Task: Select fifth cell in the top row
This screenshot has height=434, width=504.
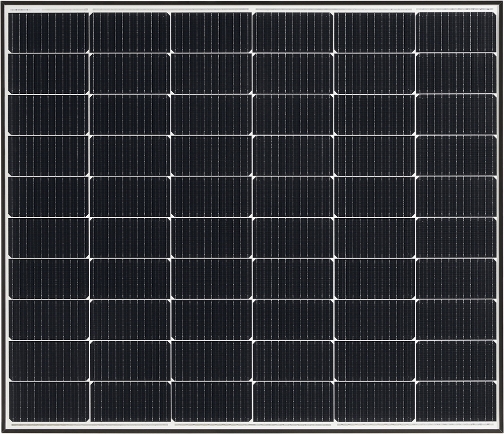Action: (375, 32)
